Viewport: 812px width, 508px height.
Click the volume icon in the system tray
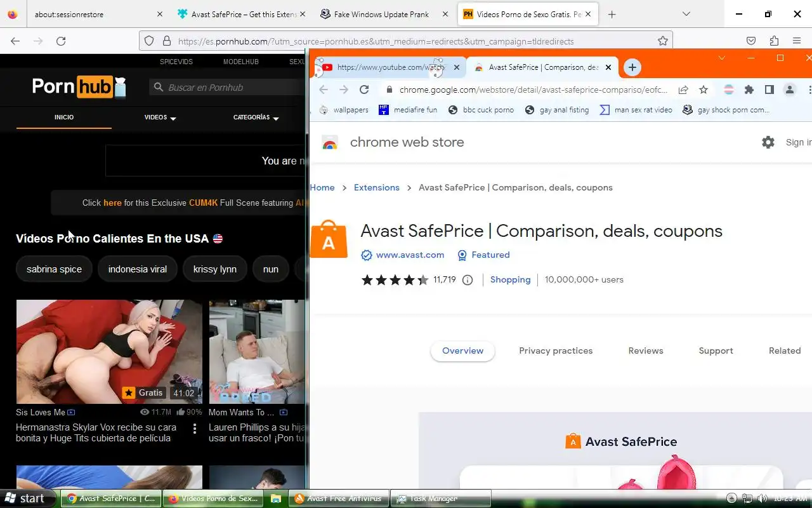(762, 498)
